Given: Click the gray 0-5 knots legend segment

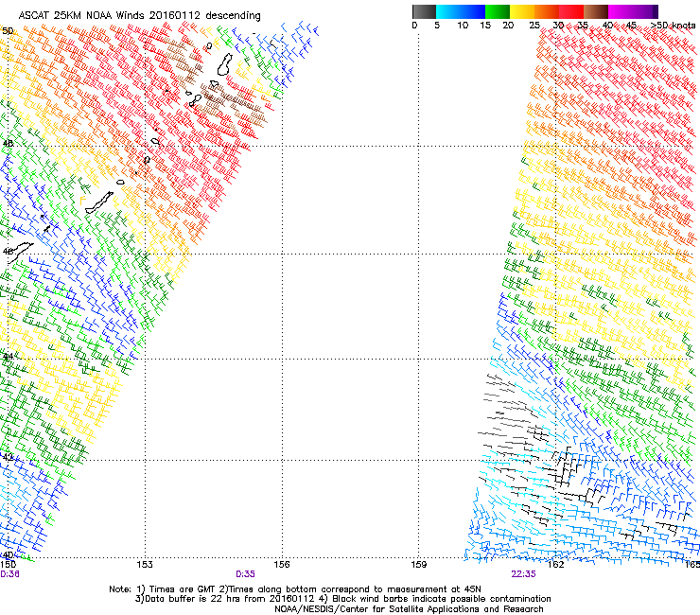Looking at the screenshot, I should [x=424, y=11].
